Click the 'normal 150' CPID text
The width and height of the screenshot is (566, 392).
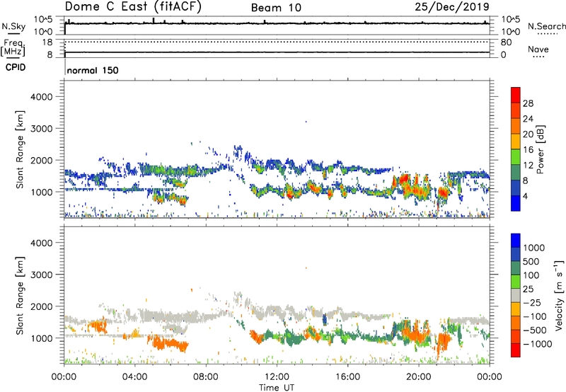point(93,70)
